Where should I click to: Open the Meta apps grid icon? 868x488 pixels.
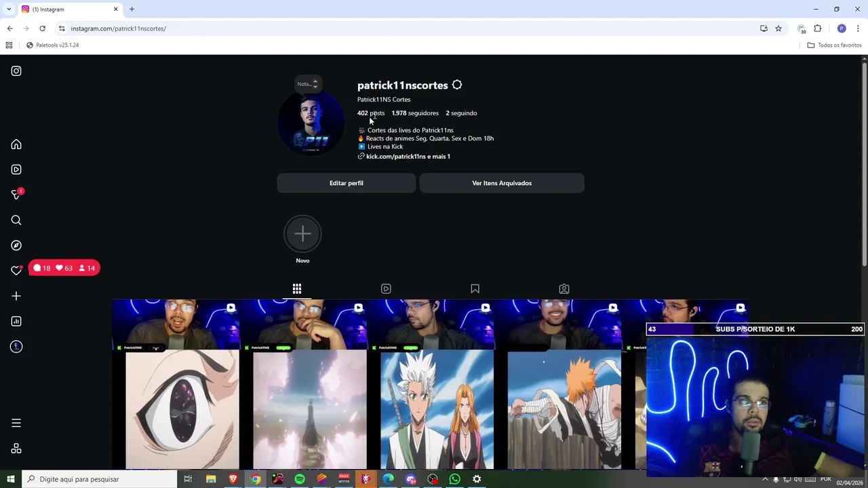tap(16, 449)
